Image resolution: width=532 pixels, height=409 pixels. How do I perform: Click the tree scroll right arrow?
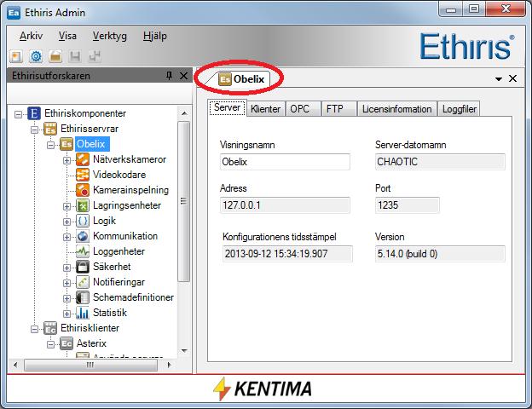pyautogui.click(x=169, y=365)
